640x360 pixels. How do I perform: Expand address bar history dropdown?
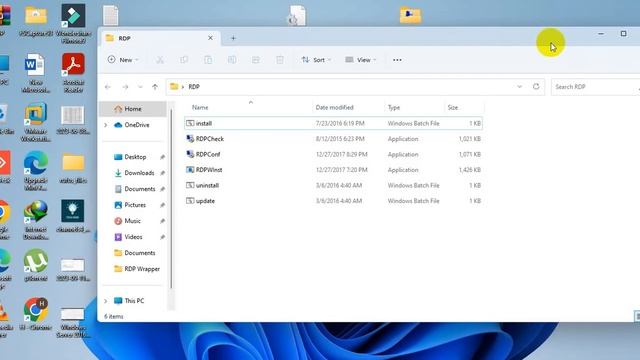519,87
